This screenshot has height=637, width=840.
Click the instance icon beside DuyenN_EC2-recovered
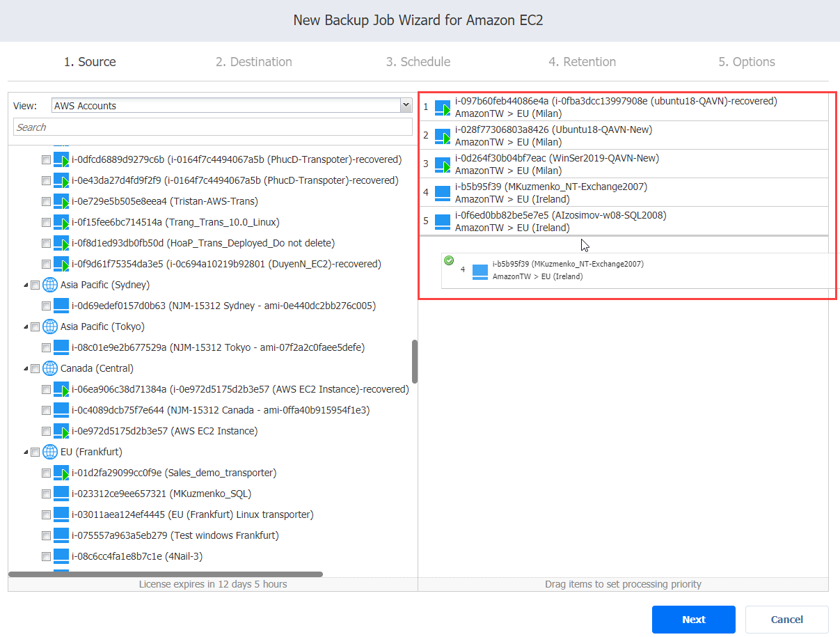point(62,265)
